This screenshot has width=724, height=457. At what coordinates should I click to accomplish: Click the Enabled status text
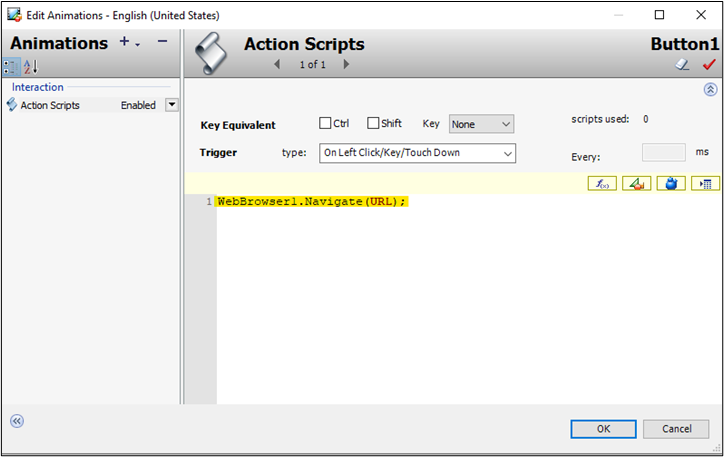(138, 105)
